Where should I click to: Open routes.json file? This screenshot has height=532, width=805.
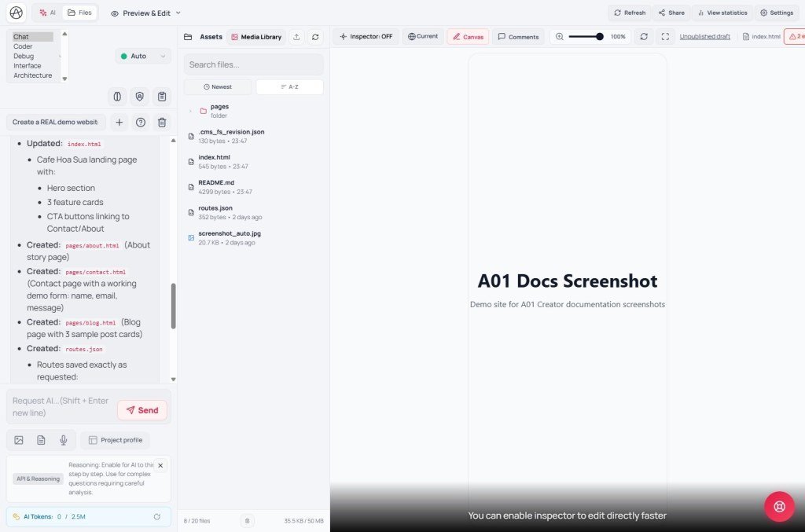(x=254, y=212)
